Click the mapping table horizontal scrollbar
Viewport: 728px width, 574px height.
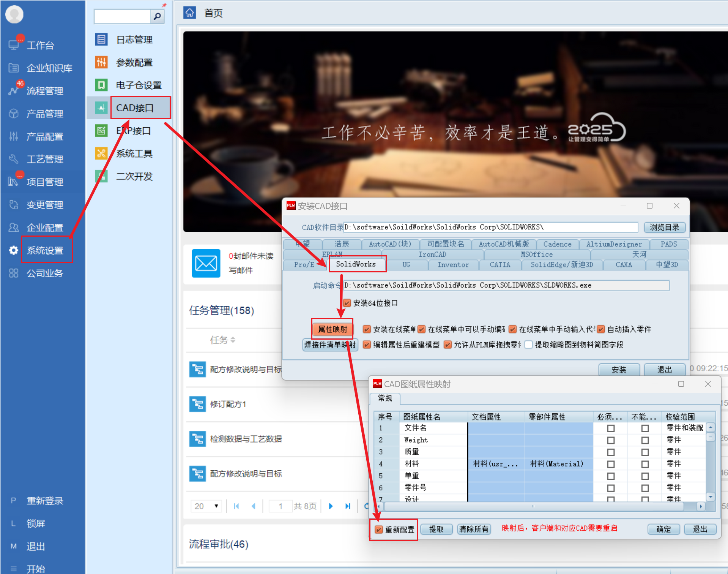tap(534, 506)
